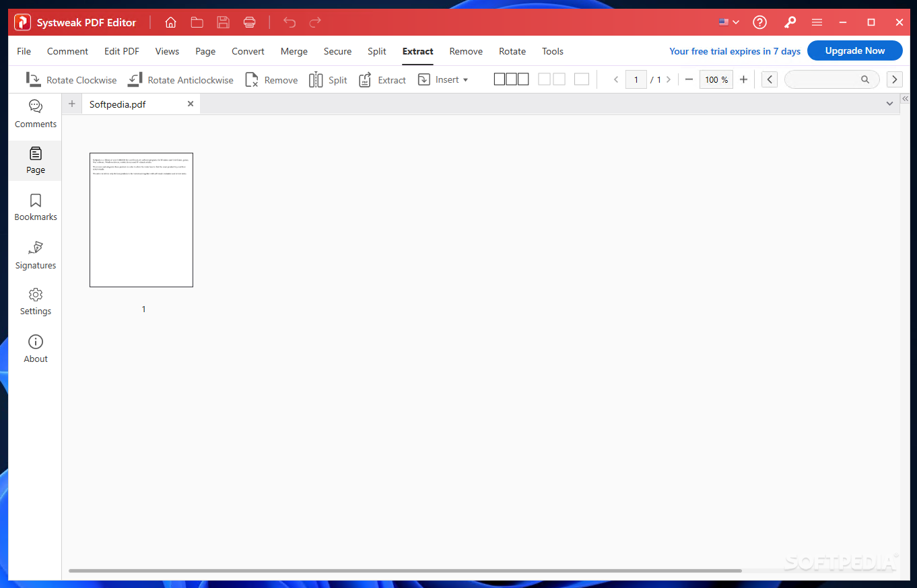The height and width of the screenshot is (588, 917).
Task: Open the Help question mark icon
Action: pyautogui.click(x=760, y=22)
